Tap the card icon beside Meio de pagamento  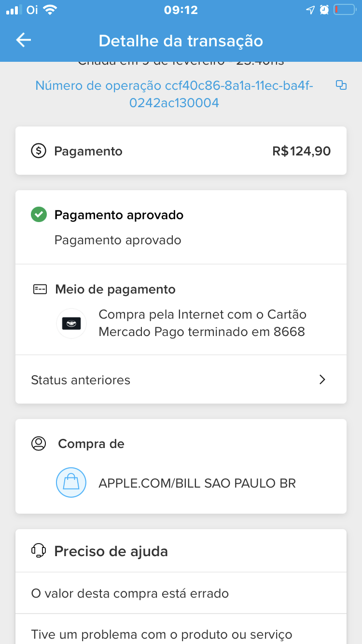(x=40, y=289)
